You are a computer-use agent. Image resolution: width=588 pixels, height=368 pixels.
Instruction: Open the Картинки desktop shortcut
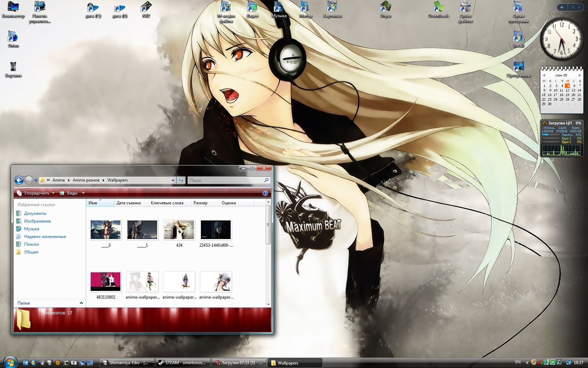(x=332, y=10)
